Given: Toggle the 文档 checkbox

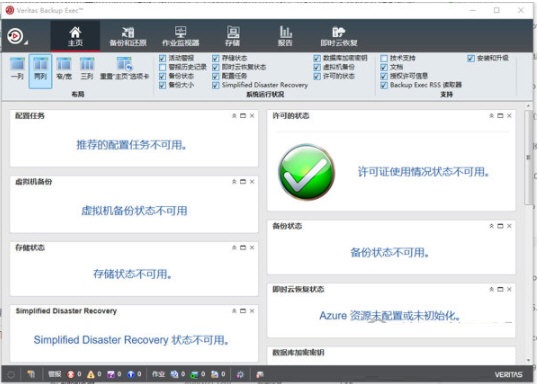Looking at the screenshot, I should tap(384, 67).
